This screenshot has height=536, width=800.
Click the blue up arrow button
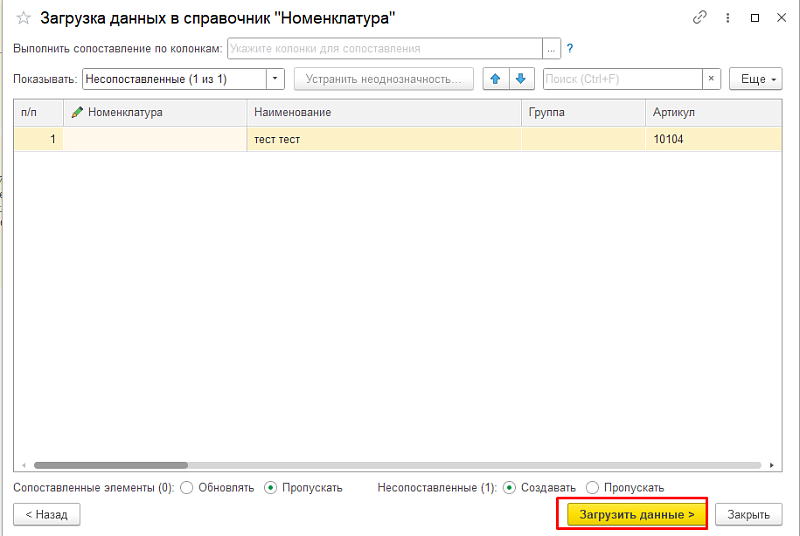pos(496,79)
